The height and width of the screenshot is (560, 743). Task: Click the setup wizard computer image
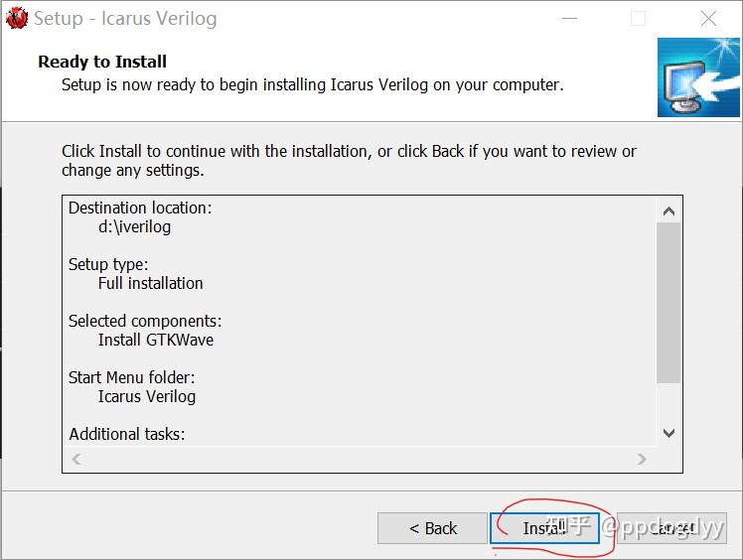[698, 77]
